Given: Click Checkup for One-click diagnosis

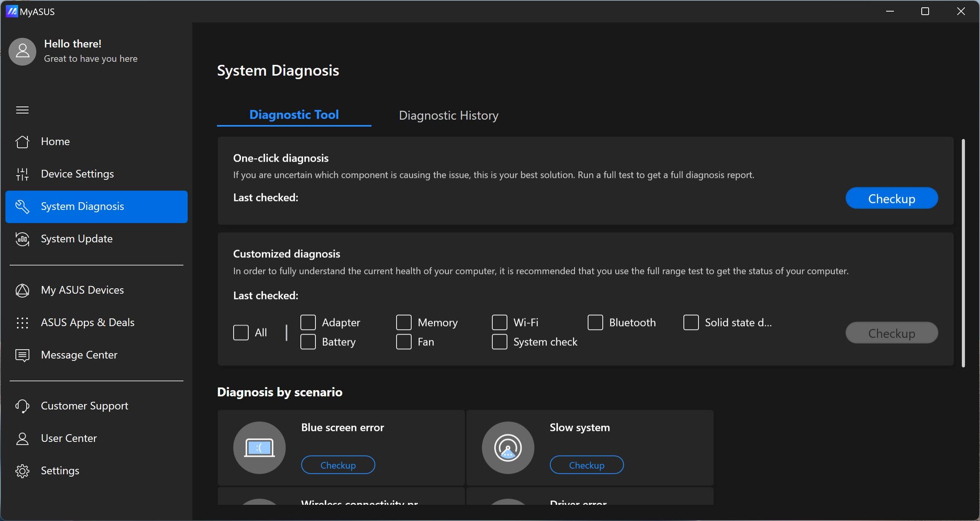Looking at the screenshot, I should click(x=892, y=198).
